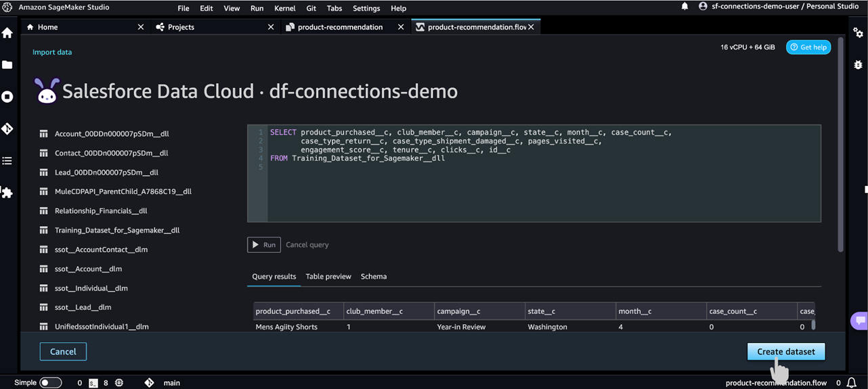Open the Home icon in left sidebar

pyautogui.click(x=7, y=33)
